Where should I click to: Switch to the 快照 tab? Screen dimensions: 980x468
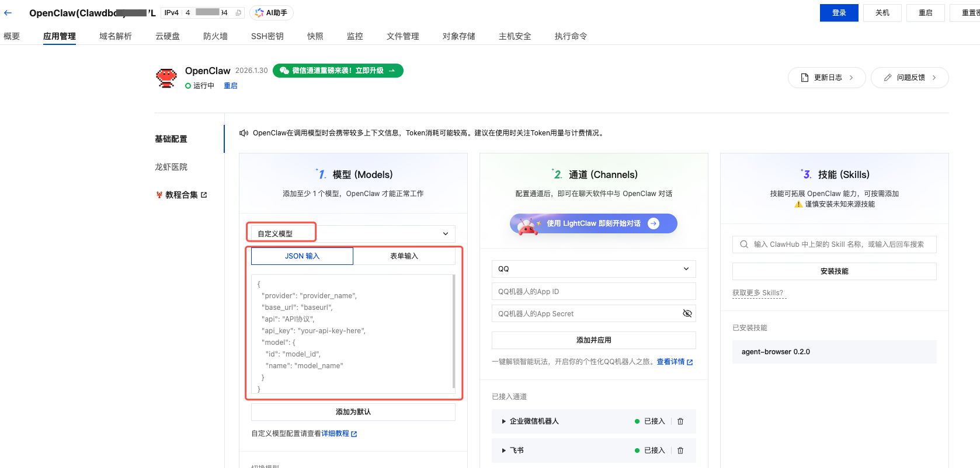point(315,36)
